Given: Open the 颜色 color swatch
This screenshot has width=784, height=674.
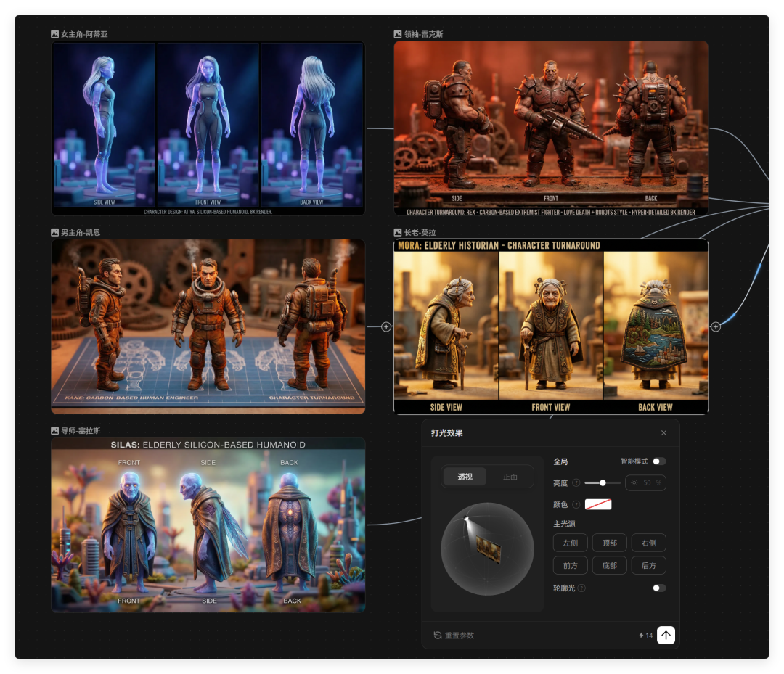Looking at the screenshot, I should pos(598,504).
